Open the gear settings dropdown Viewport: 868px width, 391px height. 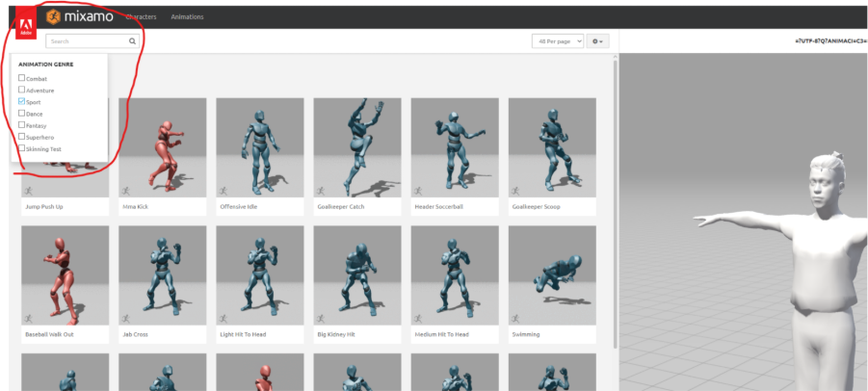pos(598,41)
